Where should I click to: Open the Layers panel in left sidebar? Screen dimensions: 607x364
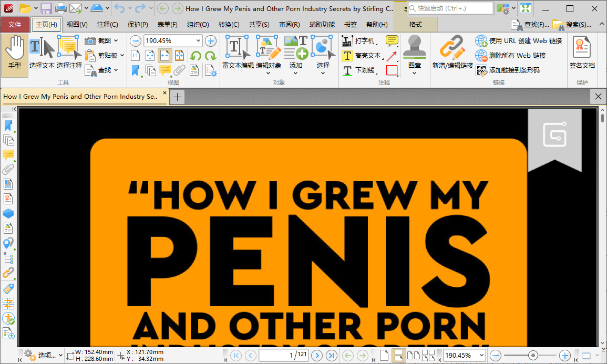click(8, 214)
